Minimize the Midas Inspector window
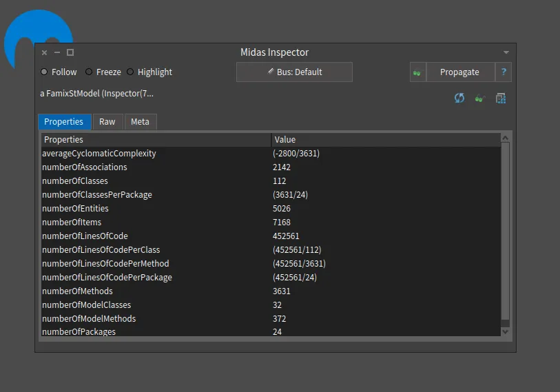The height and width of the screenshot is (392, 560). [x=57, y=52]
